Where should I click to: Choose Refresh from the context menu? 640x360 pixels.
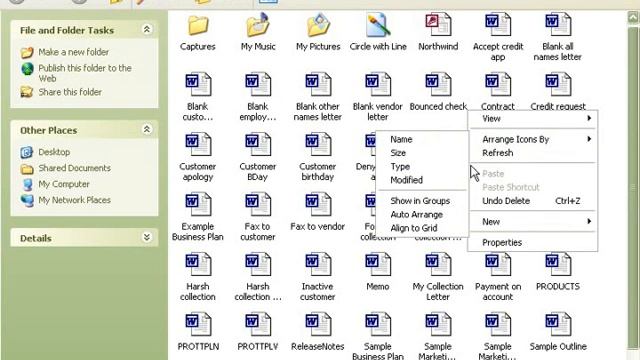(x=533, y=153)
